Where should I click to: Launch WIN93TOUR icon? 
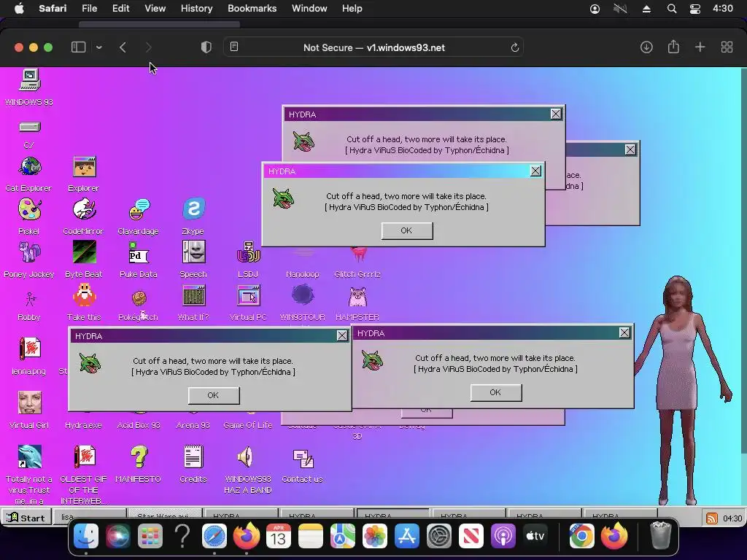point(303,295)
